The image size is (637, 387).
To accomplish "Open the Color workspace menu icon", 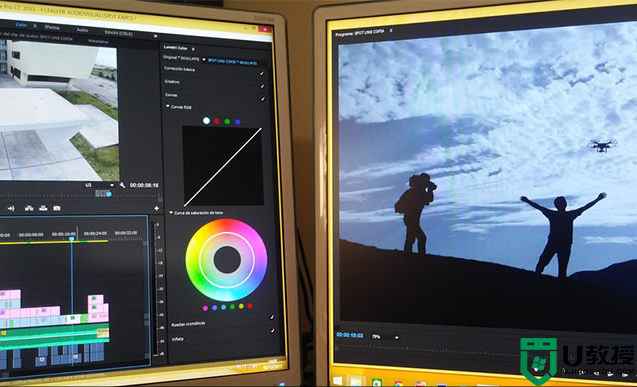I will pyautogui.click(x=35, y=26).
